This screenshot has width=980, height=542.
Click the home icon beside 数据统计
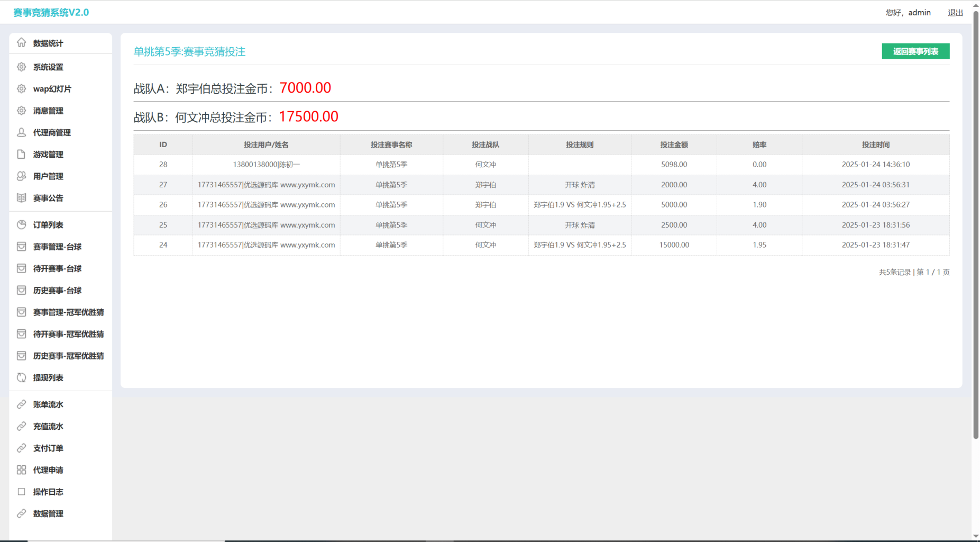tap(21, 43)
